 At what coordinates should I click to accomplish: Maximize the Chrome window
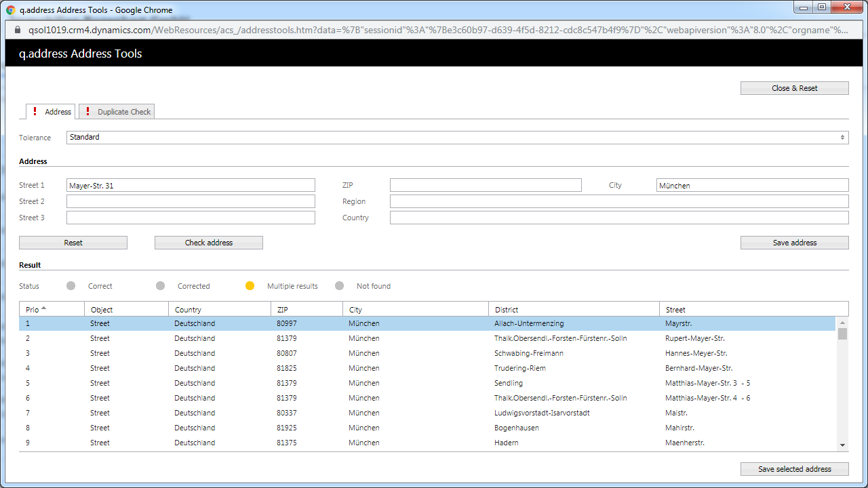click(x=822, y=7)
